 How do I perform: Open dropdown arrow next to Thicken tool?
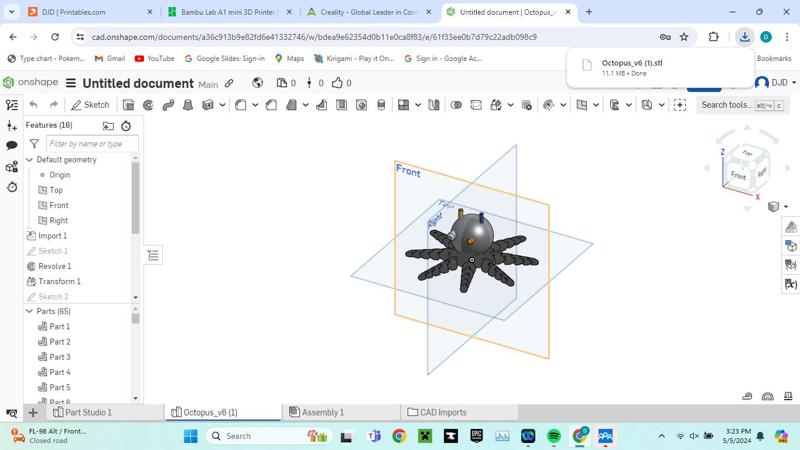tap(222, 105)
